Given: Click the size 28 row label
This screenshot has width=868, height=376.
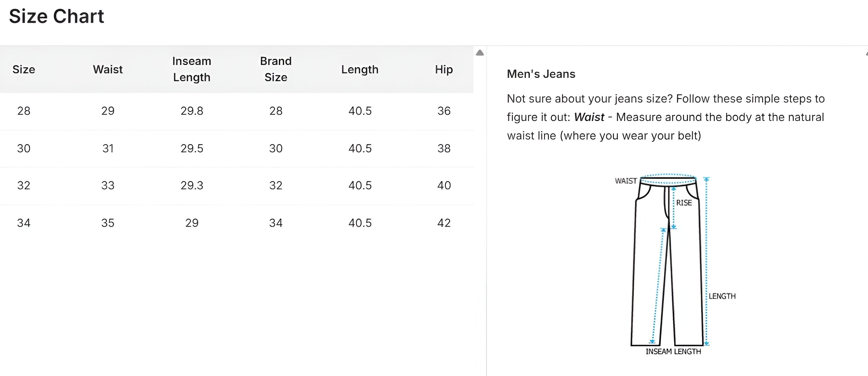Looking at the screenshot, I should click(x=24, y=111).
